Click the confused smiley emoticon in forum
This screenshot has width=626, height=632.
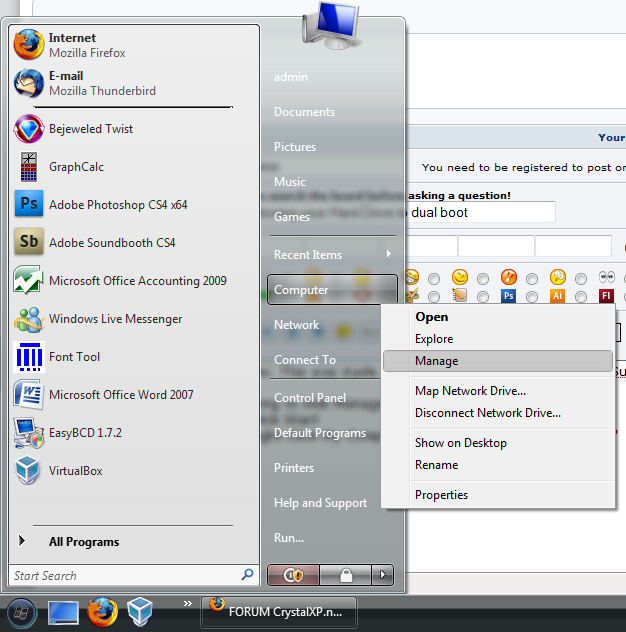click(558, 277)
